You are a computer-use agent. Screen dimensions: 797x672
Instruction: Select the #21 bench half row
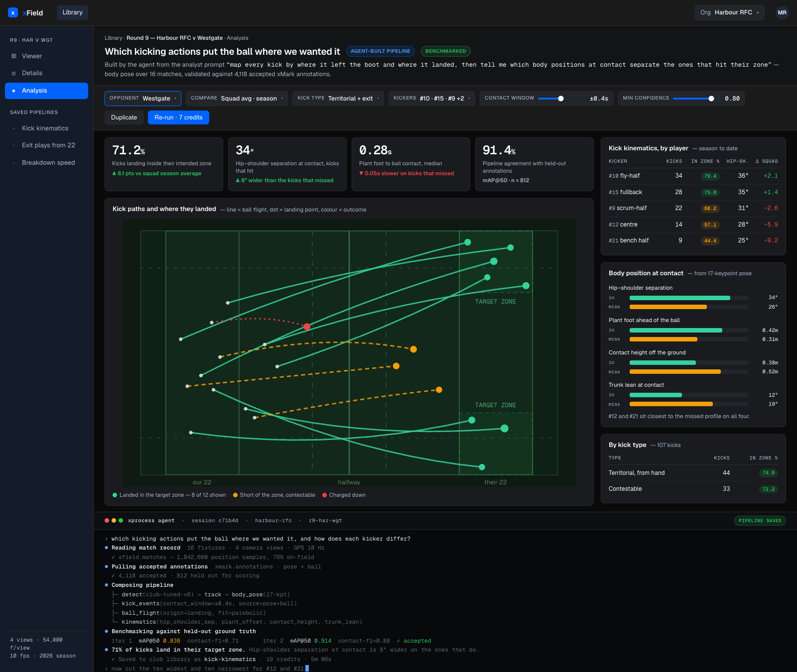click(693, 240)
